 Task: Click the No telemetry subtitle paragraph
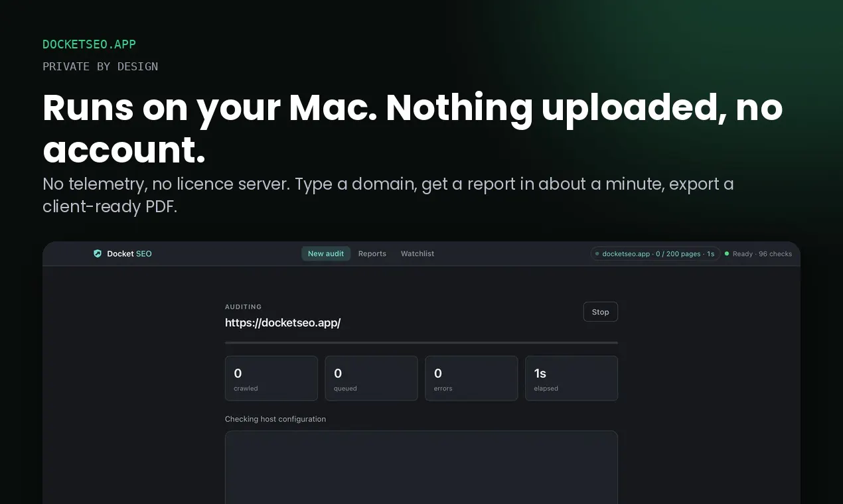point(388,195)
